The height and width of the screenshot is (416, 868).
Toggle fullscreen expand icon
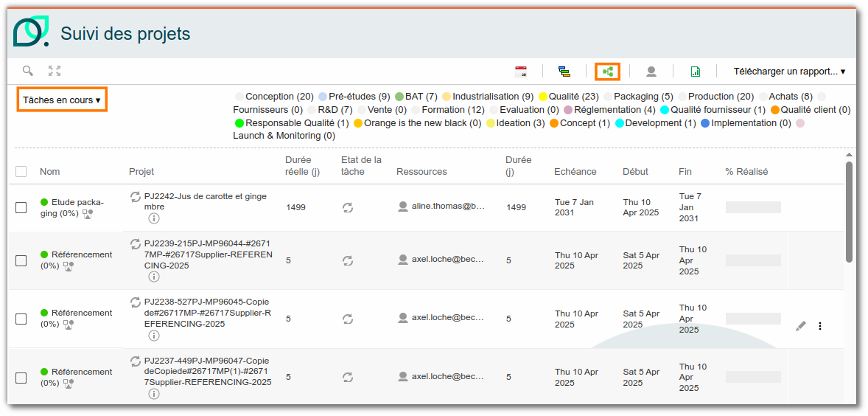point(55,71)
